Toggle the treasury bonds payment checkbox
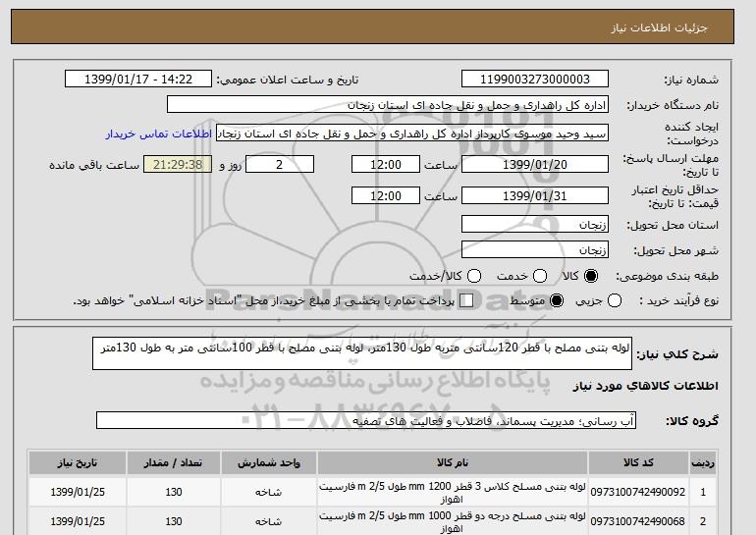756x535 pixels. 466,300
